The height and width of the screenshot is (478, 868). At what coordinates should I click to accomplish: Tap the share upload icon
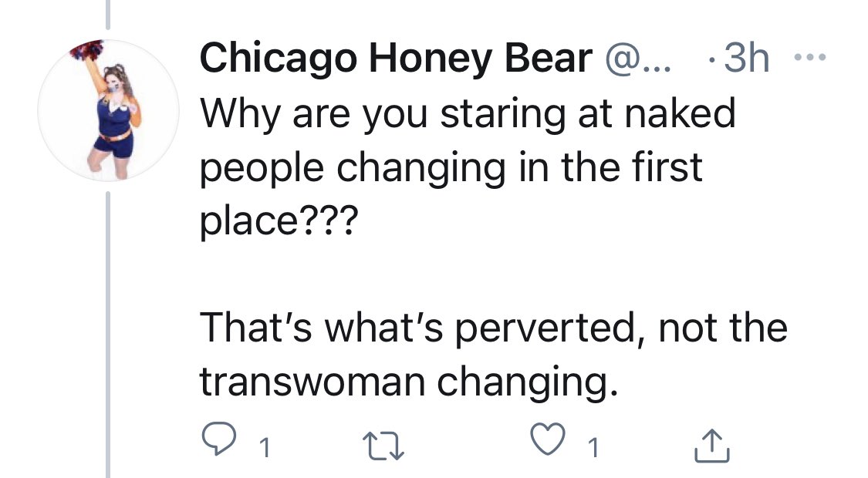tap(713, 444)
